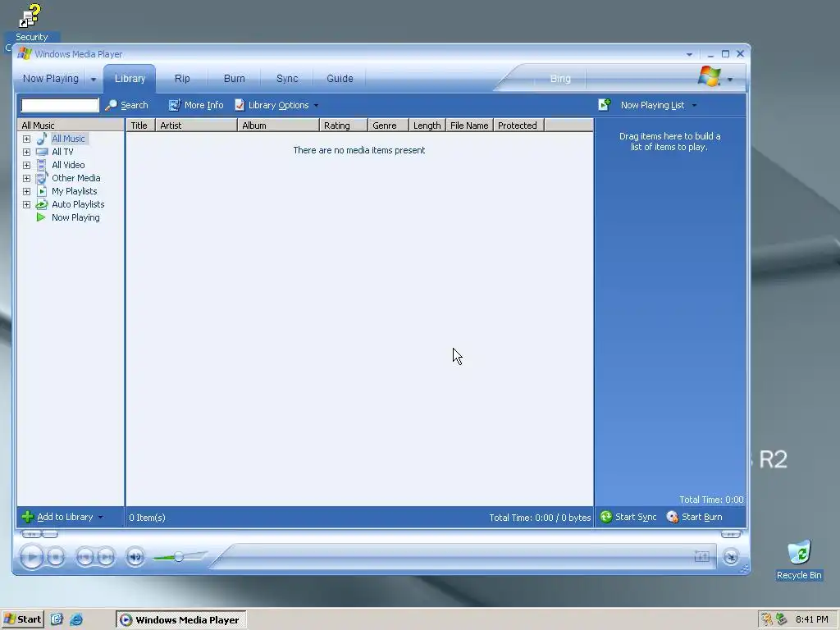Screen dimensions: 840x630
Task: Click the Play button
Action: [32, 557]
